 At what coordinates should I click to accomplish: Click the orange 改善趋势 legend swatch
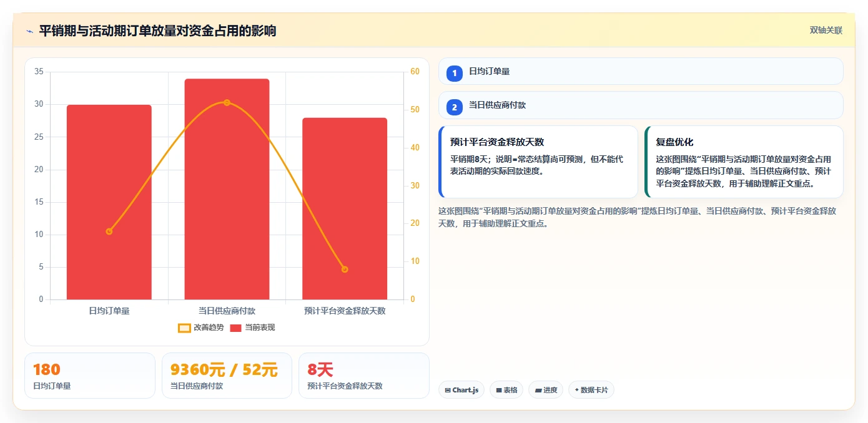pyautogui.click(x=184, y=328)
